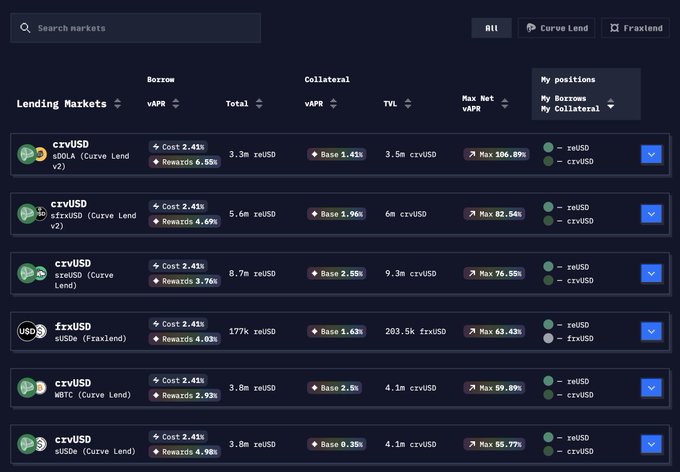
Task: Click the Rewards 6.55% badge
Action: point(185,162)
